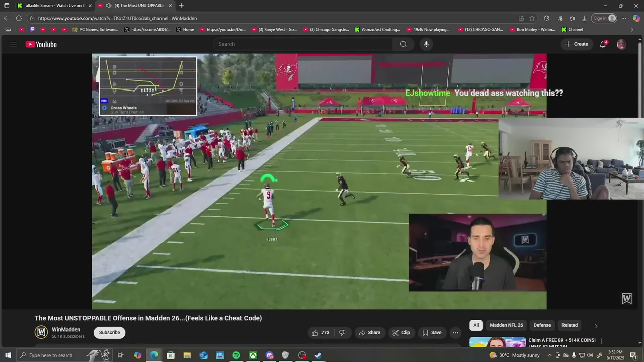Open the AlonzoJust Chatting bookmark
The width and height of the screenshot is (644, 362).
point(377,30)
